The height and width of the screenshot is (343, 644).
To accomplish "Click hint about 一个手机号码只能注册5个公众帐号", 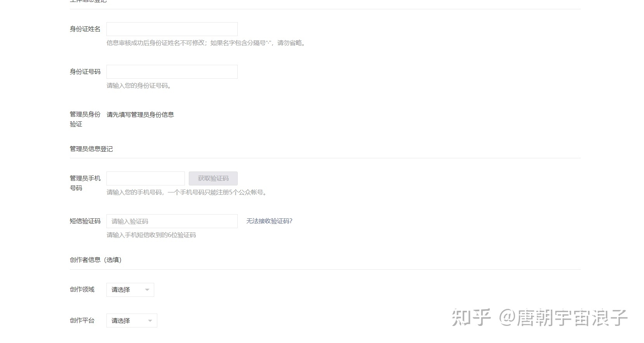I will [x=187, y=192].
